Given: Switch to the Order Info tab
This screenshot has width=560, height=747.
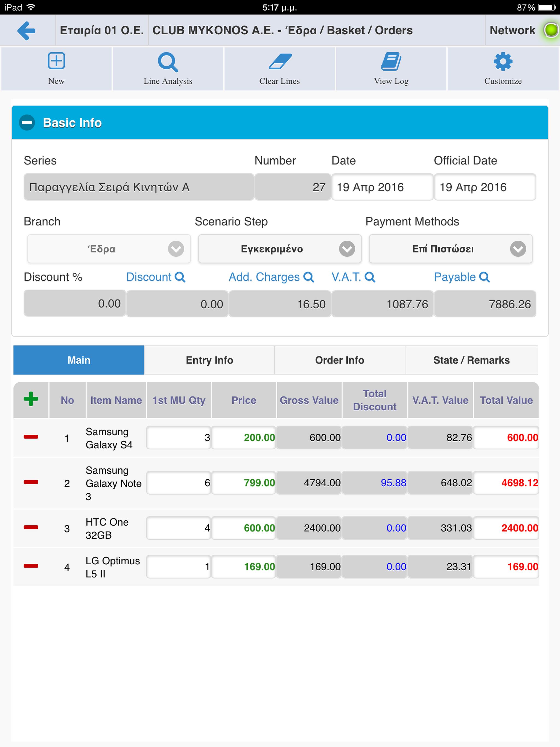Looking at the screenshot, I should pos(340,360).
